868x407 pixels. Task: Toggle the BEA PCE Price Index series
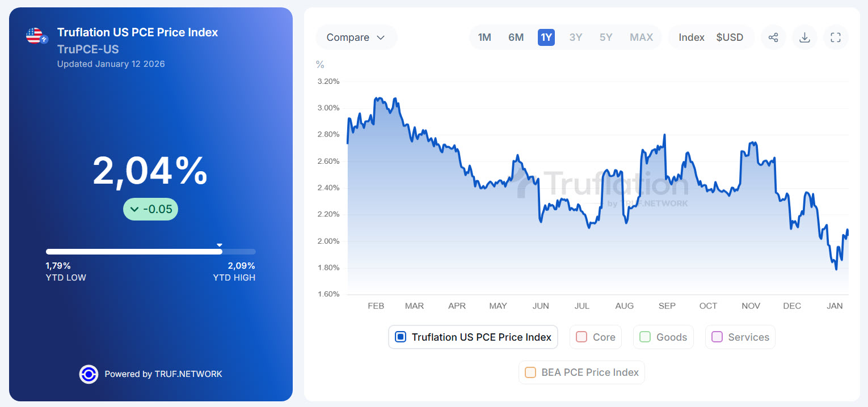click(530, 372)
